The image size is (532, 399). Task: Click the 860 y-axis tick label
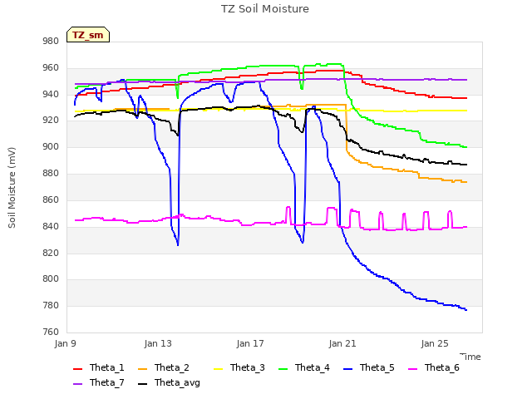(51, 199)
